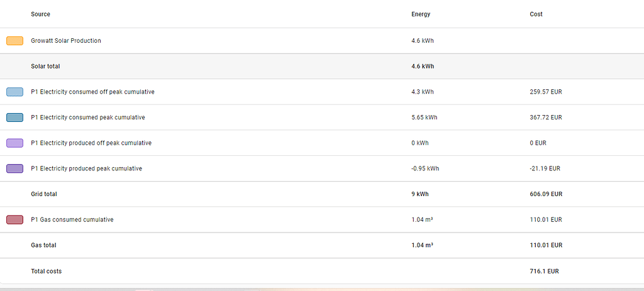Click the red P1 Gas consumed swatch

[14, 220]
